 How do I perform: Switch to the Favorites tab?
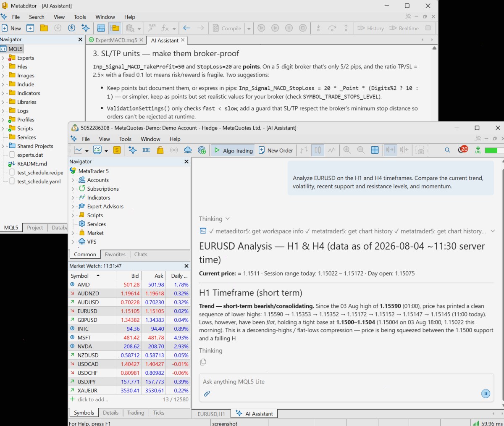tap(115, 255)
